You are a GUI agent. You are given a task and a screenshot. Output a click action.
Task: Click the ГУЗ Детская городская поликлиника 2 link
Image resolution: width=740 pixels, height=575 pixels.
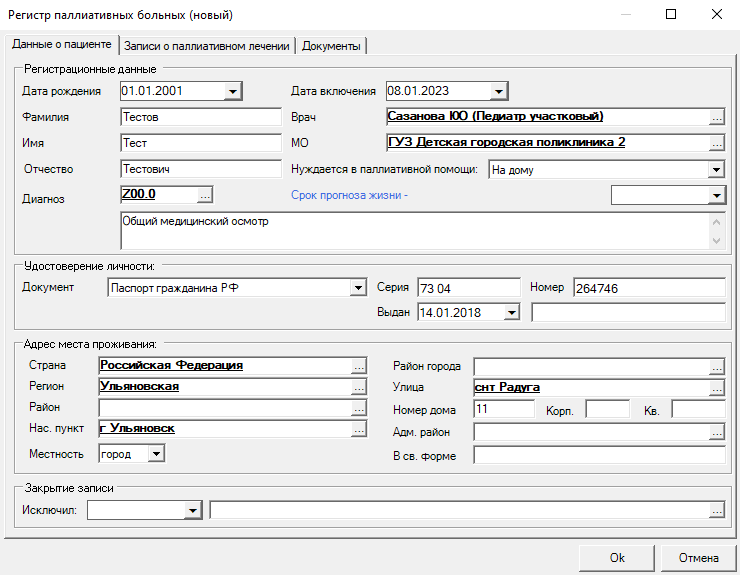pyautogui.click(x=506, y=142)
